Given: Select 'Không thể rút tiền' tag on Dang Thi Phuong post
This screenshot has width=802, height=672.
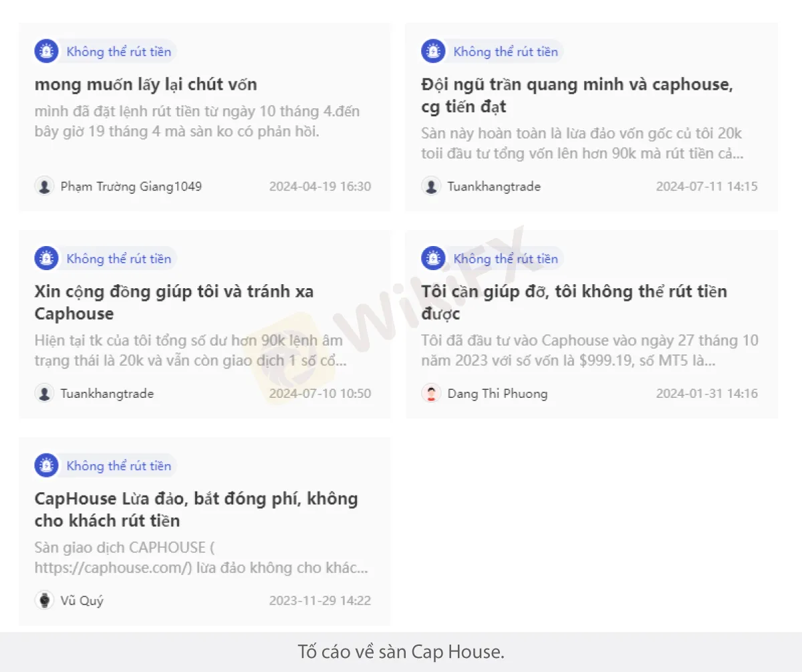Looking at the screenshot, I should click(x=506, y=259).
